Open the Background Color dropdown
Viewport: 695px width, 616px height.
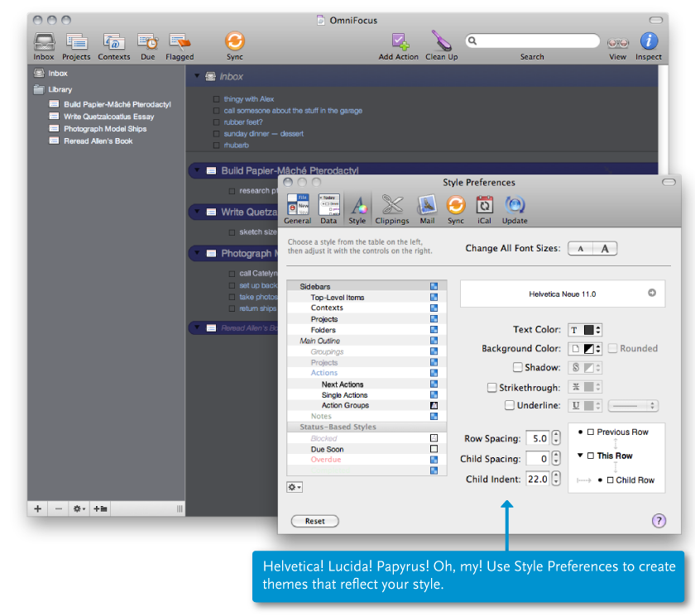tap(598, 349)
